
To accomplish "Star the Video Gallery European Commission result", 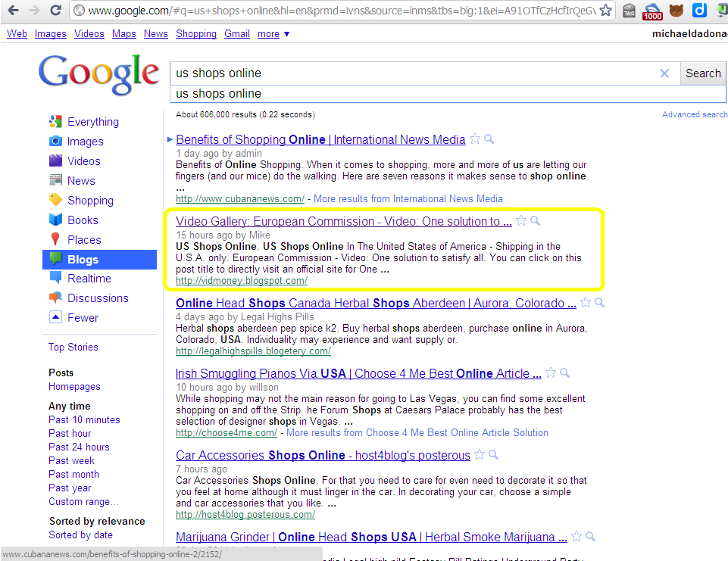I will tap(521, 220).
